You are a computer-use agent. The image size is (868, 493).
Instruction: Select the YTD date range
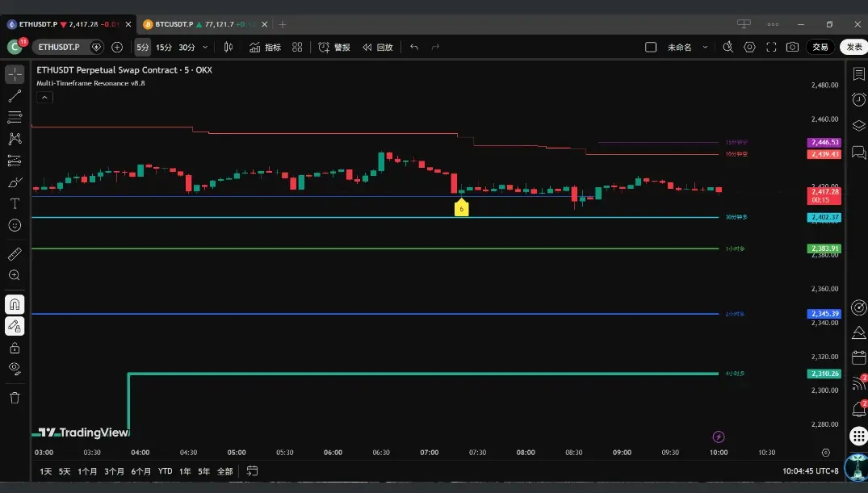(x=165, y=471)
